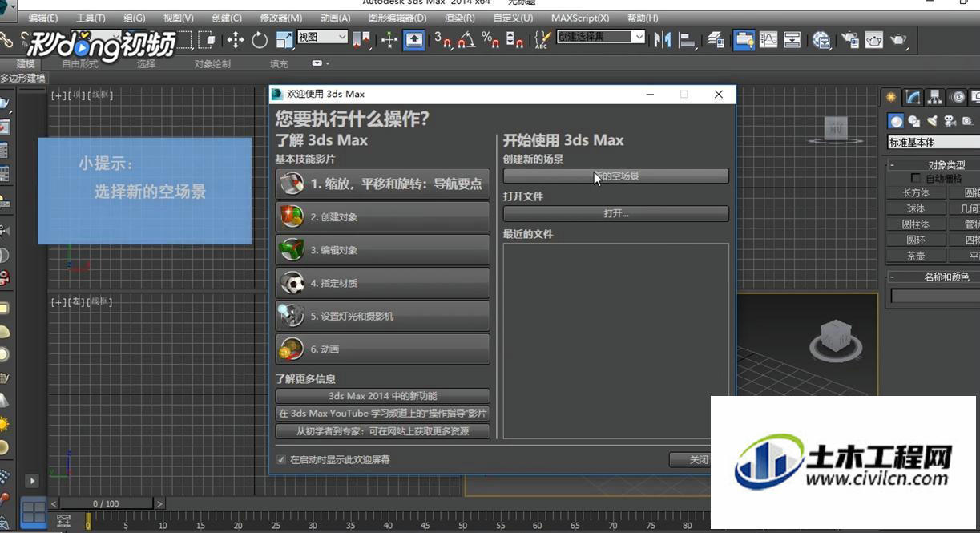Click the 球体 object type button
980x533 pixels.
click(916, 208)
